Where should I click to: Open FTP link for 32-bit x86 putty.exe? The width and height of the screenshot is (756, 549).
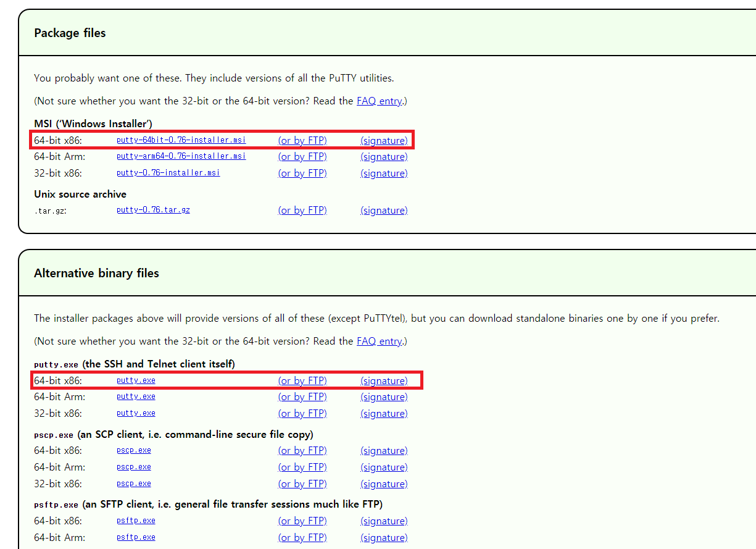[x=302, y=414]
